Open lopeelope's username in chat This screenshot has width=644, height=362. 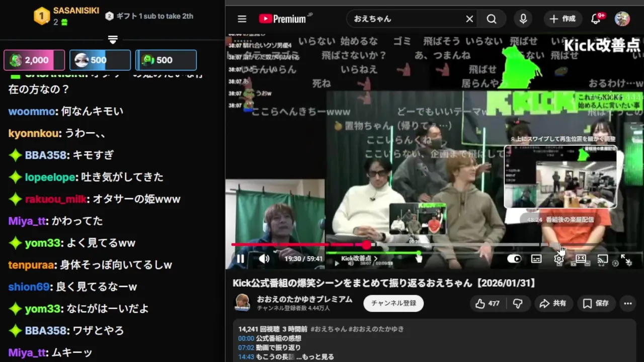pos(50,177)
